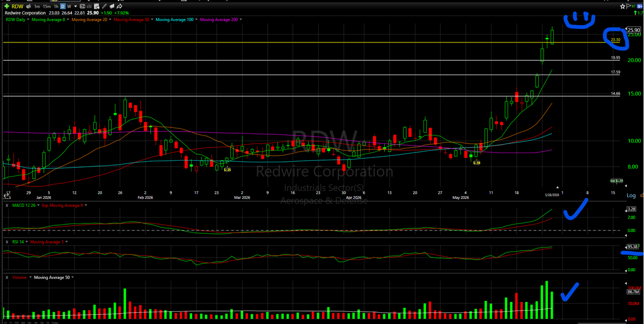Open the Moving Average 5 dropdown arrow
Viewport: 644px width, 324px height.
point(67,242)
